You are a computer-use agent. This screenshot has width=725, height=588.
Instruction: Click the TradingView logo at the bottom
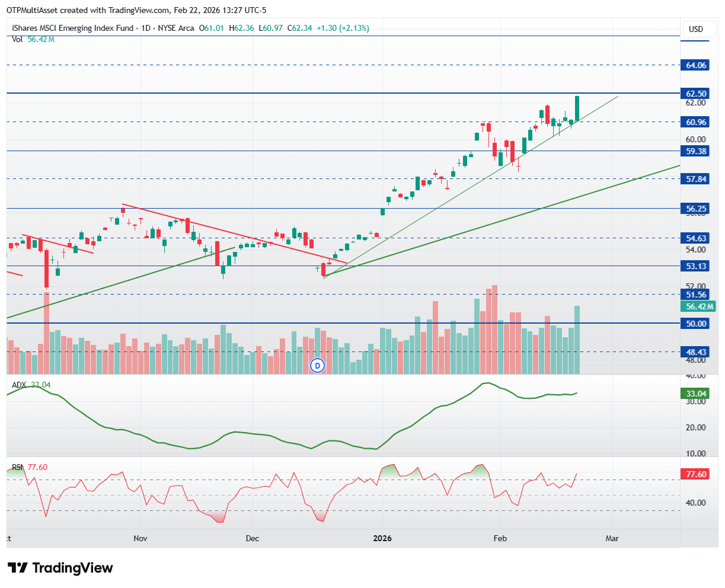[x=60, y=568]
